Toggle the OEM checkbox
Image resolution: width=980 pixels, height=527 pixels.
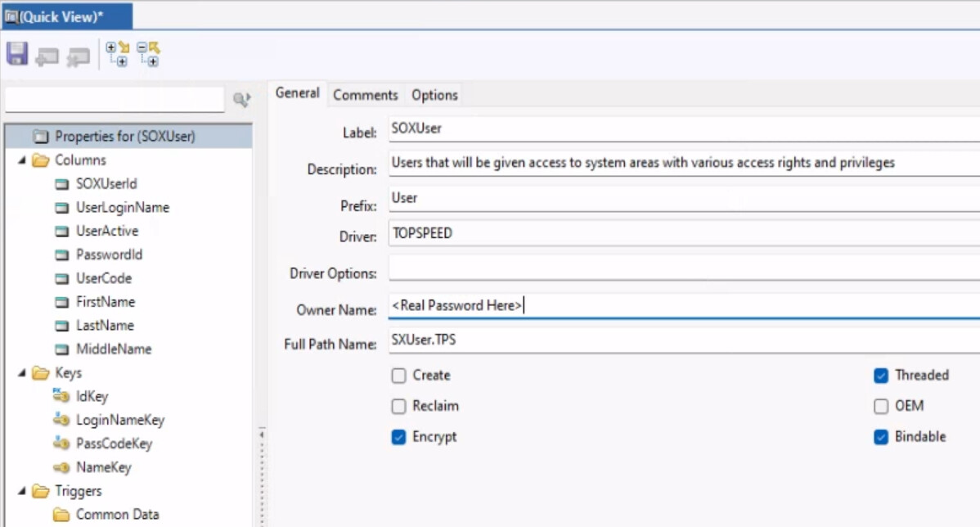pos(881,406)
